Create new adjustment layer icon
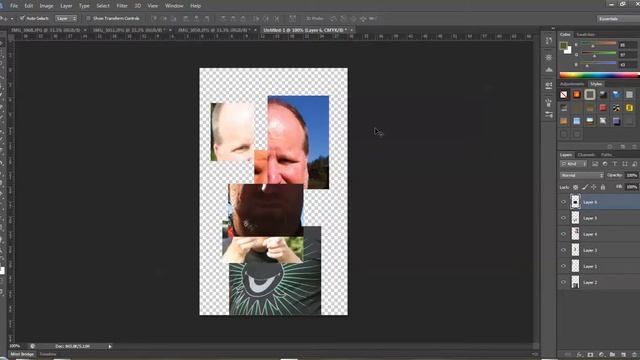Viewport: 640px width, 360px height. coord(601,355)
